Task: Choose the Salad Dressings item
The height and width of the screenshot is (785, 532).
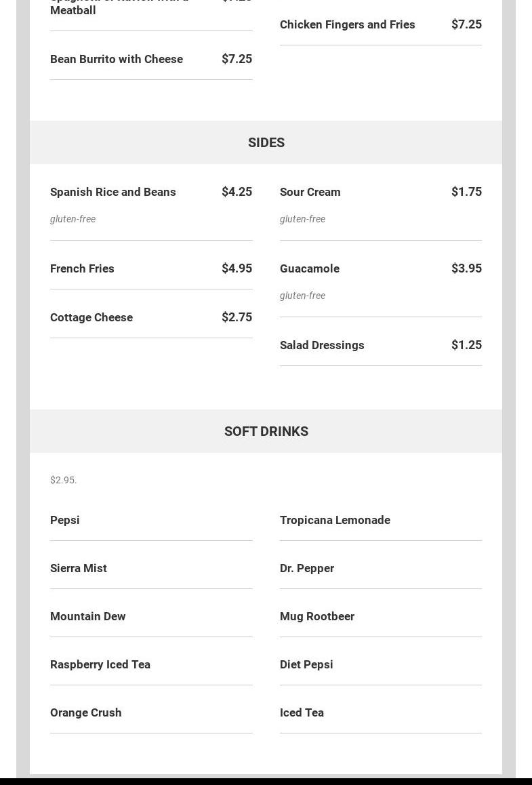Action: pyautogui.click(x=322, y=345)
